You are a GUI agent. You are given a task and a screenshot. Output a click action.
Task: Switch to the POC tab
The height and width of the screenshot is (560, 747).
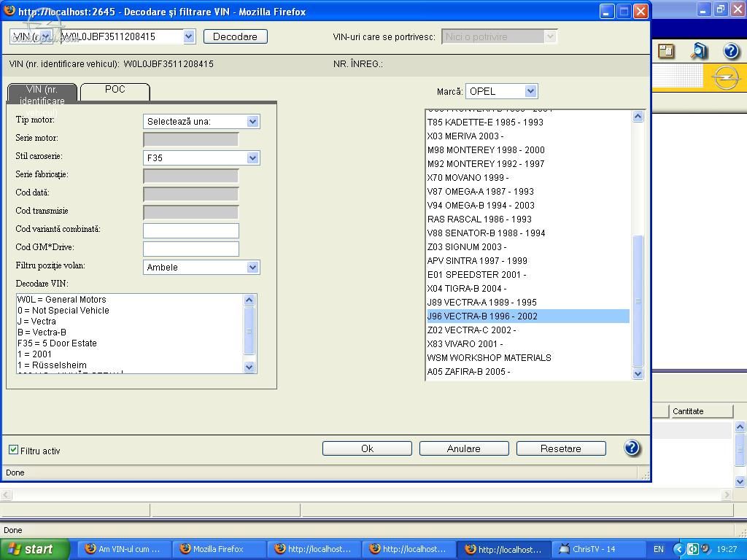coord(115,91)
